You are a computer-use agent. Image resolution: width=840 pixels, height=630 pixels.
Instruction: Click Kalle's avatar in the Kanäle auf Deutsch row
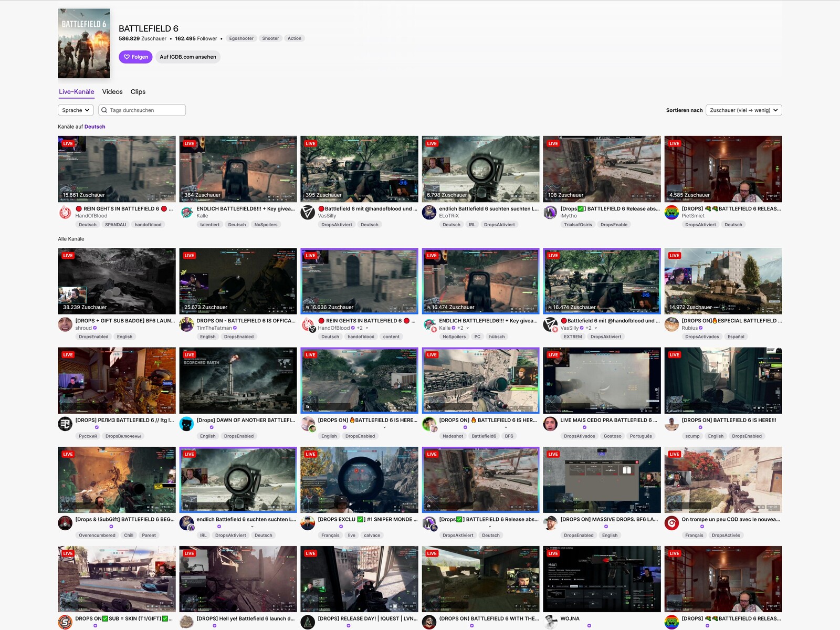pyautogui.click(x=186, y=212)
